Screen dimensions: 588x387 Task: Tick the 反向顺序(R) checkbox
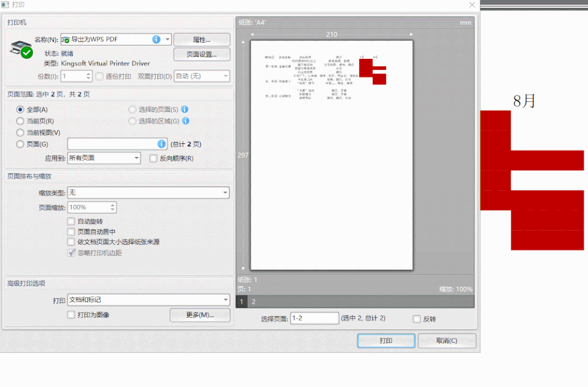point(154,159)
